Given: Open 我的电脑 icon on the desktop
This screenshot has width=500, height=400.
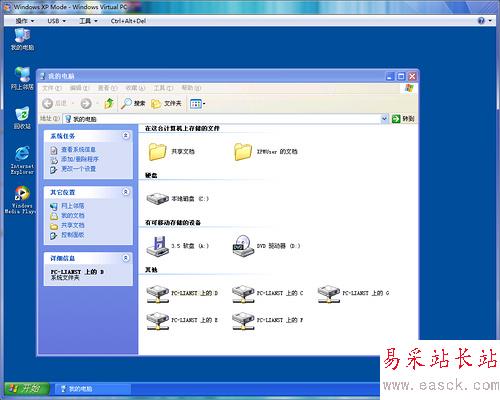Looking at the screenshot, I should [x=22, y=39].
